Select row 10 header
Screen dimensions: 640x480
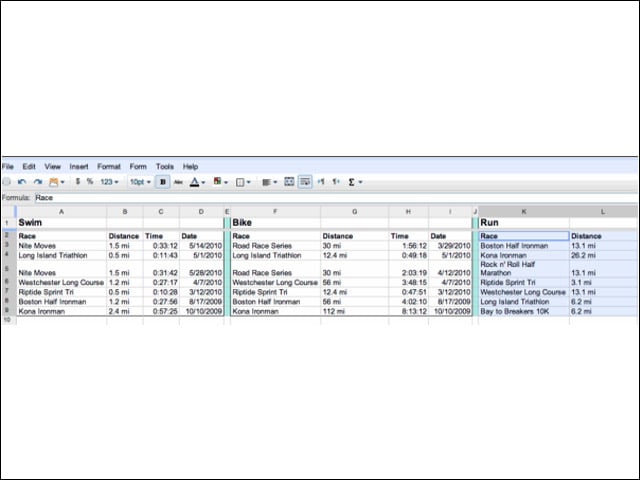coord(7,320)
